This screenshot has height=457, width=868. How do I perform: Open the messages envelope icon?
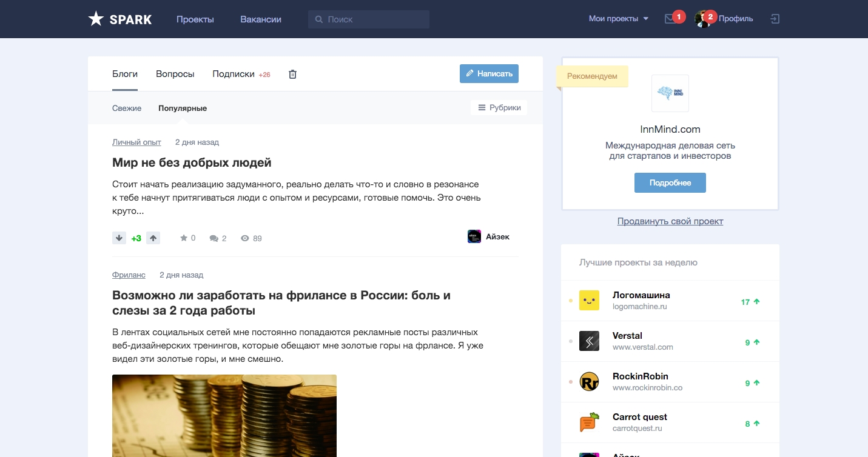[670, 19]
